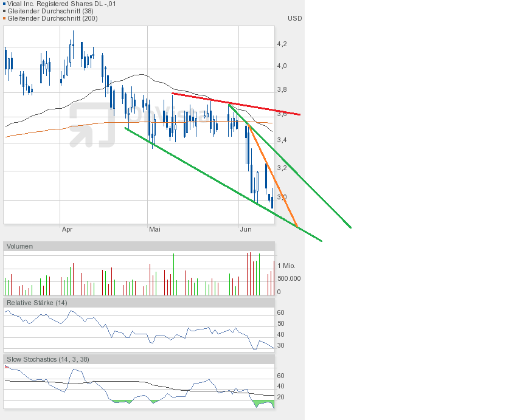Click the 30 value on the RSI axis
This screenshot has width=517, height=420.
point(280,346)
